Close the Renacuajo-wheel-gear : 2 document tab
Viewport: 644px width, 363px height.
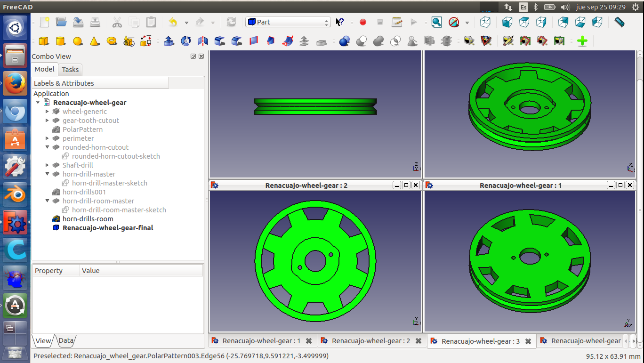tap(418, 341)
